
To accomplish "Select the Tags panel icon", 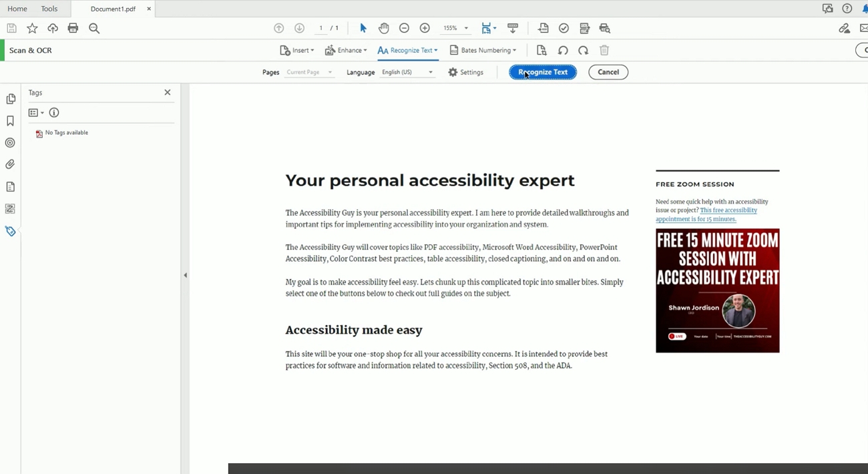I will (x=11, y=231).
